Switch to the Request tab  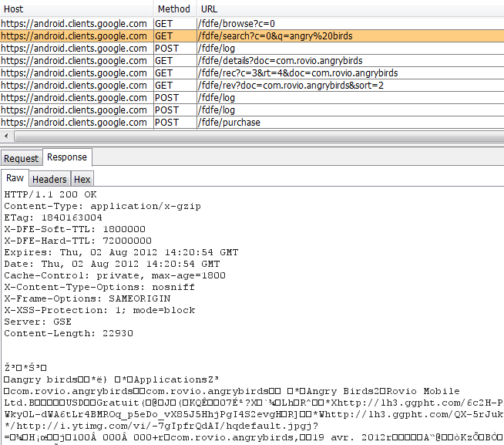22,158
